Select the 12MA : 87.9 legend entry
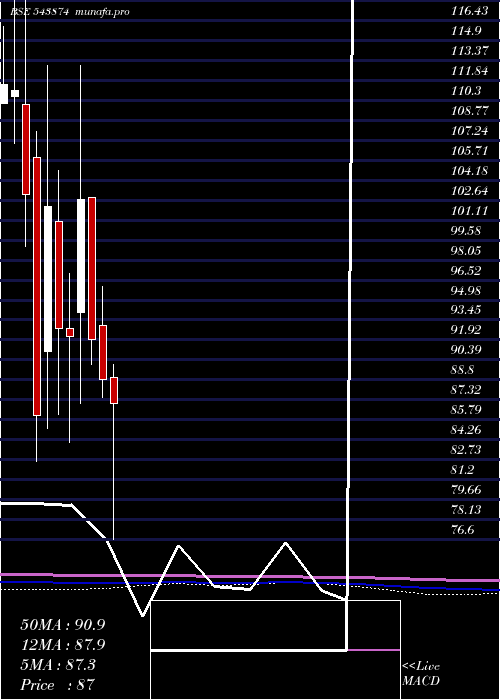 [62, 645]
